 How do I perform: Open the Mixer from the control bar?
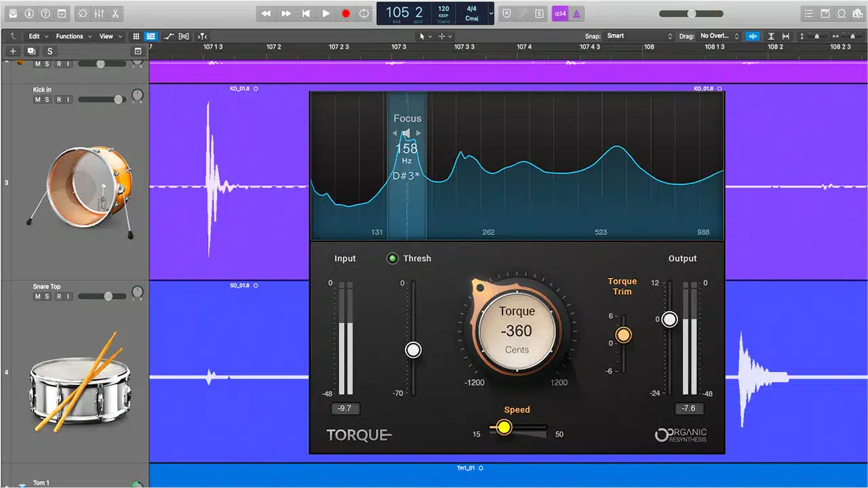99,14
